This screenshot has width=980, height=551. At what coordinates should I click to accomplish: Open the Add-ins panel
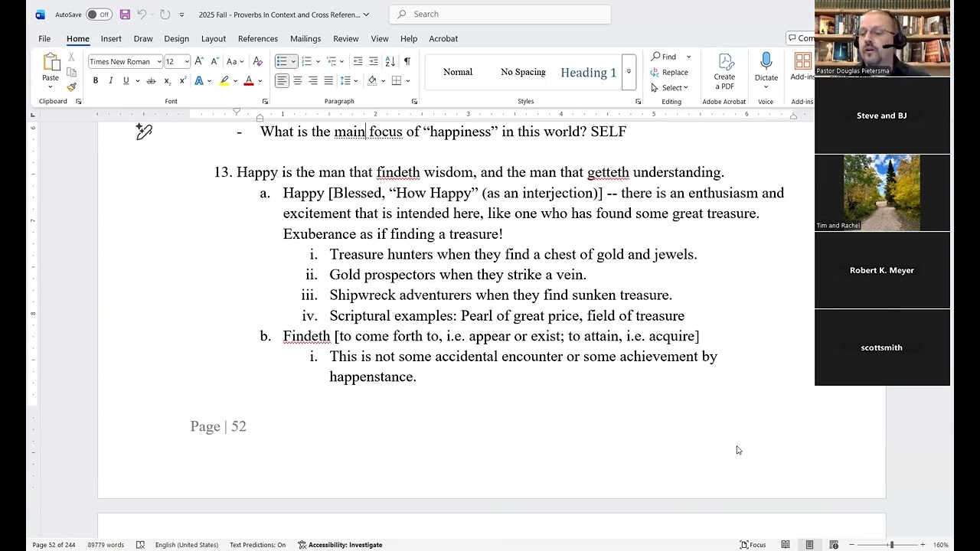[802, 67]
